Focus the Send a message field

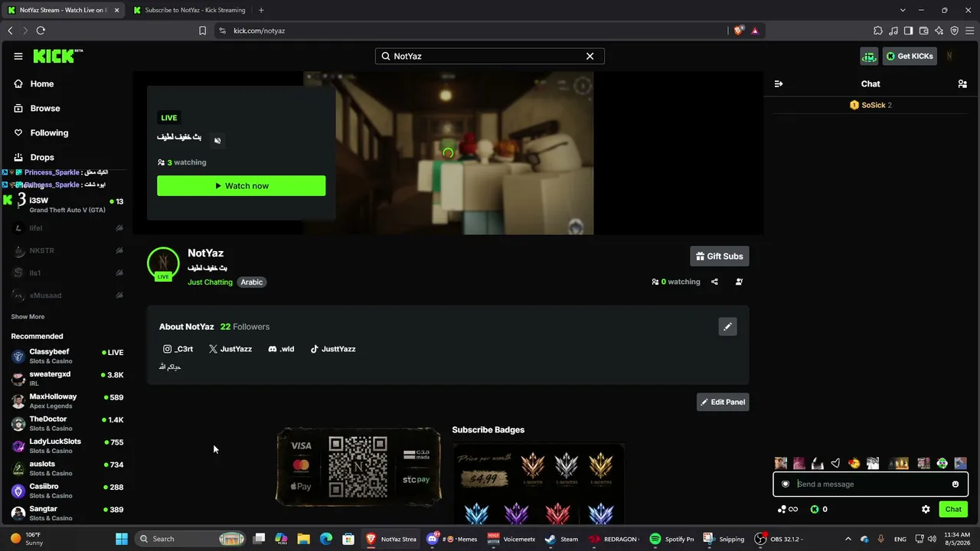pyautogui.click(x=871, y=484)
